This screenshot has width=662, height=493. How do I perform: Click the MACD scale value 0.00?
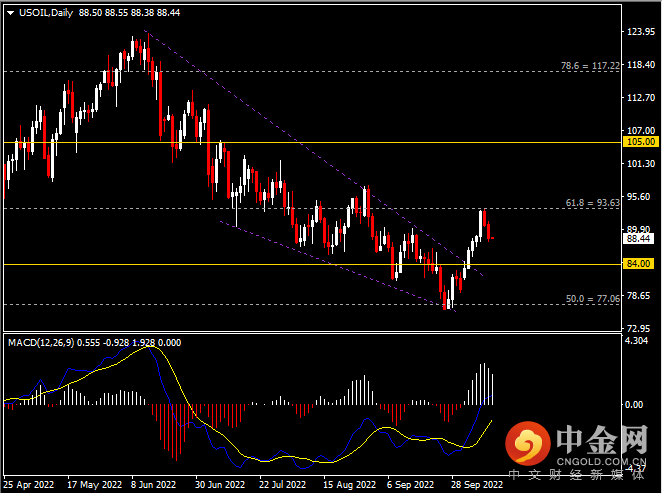pos(634,405)
